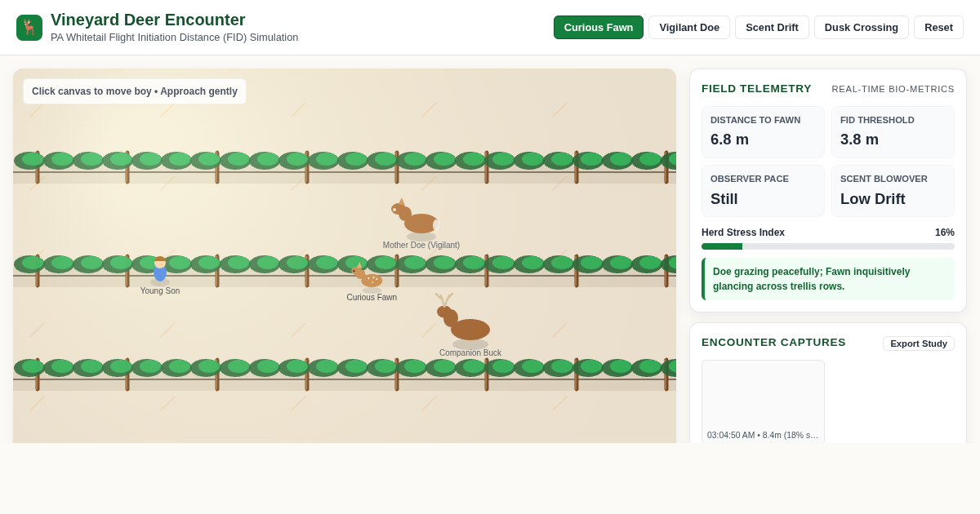Reset the simulation
980x514 pixels.
938,27
